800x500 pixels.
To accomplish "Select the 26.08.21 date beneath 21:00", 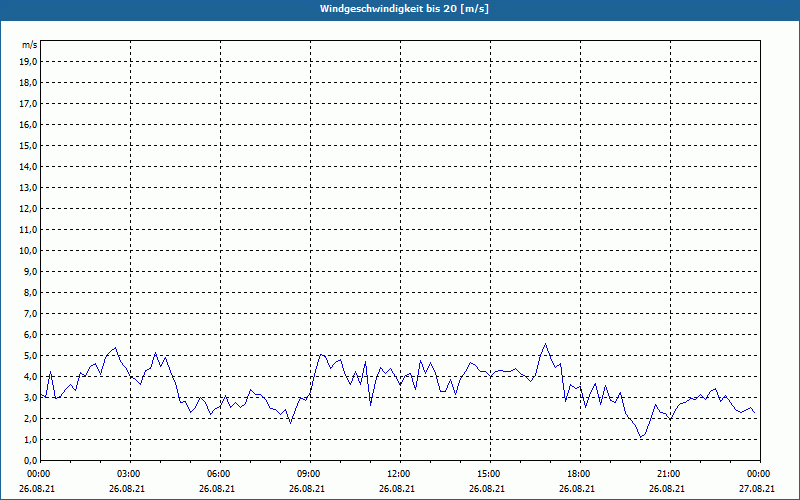I will coord(667,488).
